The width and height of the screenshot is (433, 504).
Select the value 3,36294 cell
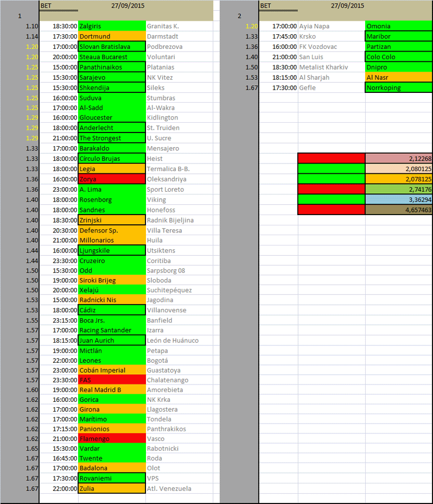[399, 200]
